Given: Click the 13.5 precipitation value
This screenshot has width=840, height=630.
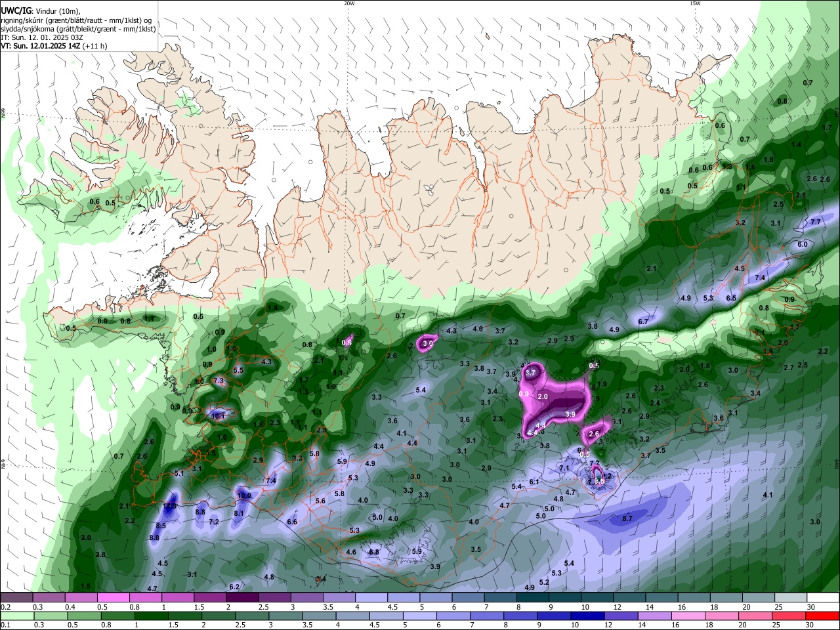Looking at the screenshot, I should pyautogui.click(x=170, y=506).
